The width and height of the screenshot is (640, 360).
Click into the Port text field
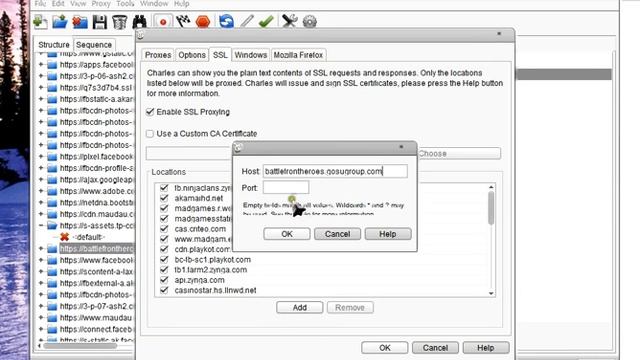[x=286, y=188]
